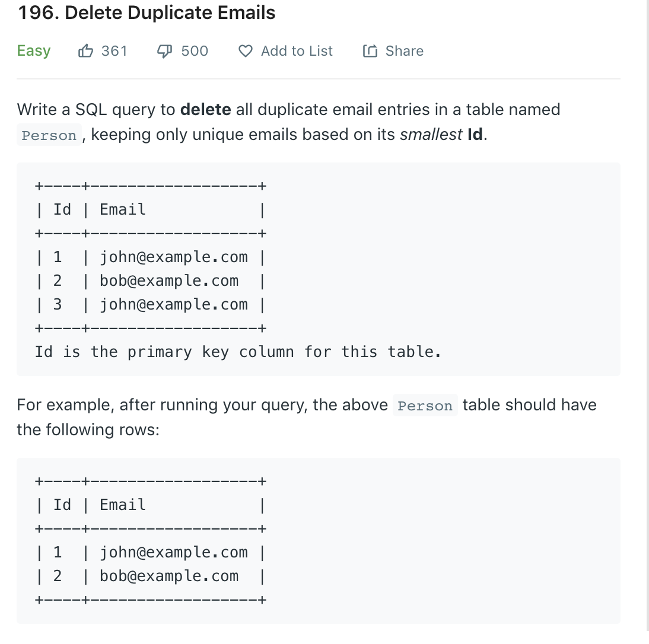Click the Person code tag in example sentence
The image size is (649, 644).
(425, 406)
